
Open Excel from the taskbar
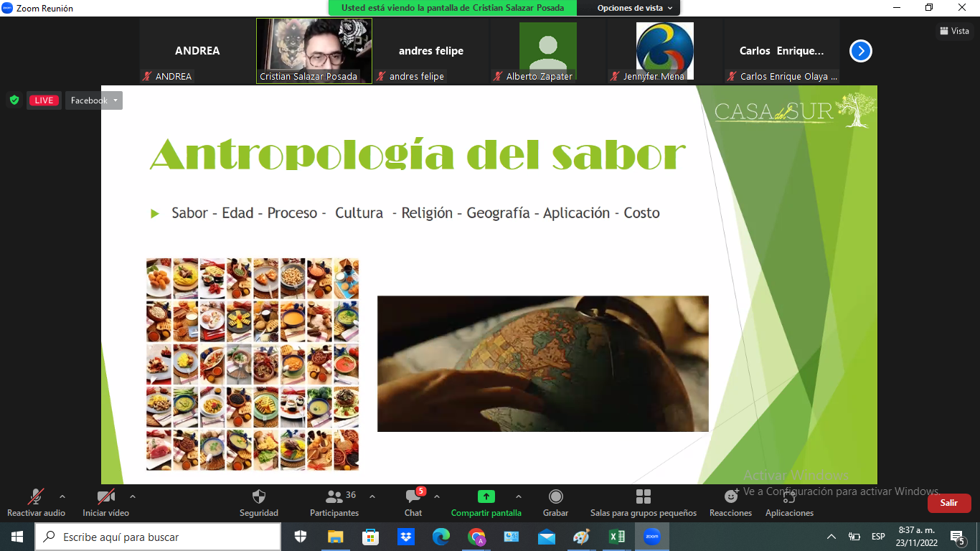pyautogui.click(x=616, y=537)
